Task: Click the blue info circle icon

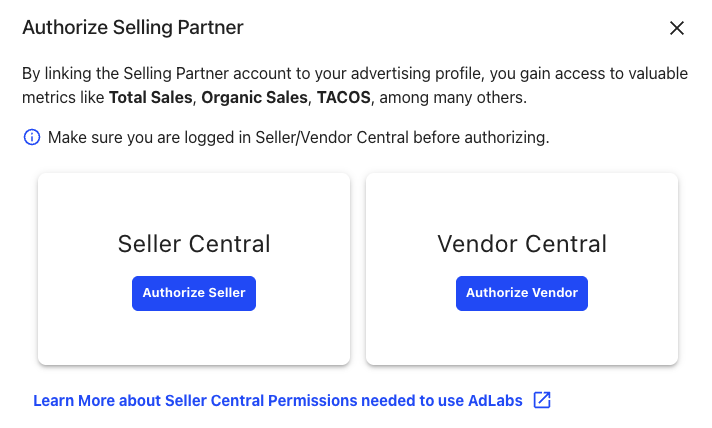Action: click(32, 137)
